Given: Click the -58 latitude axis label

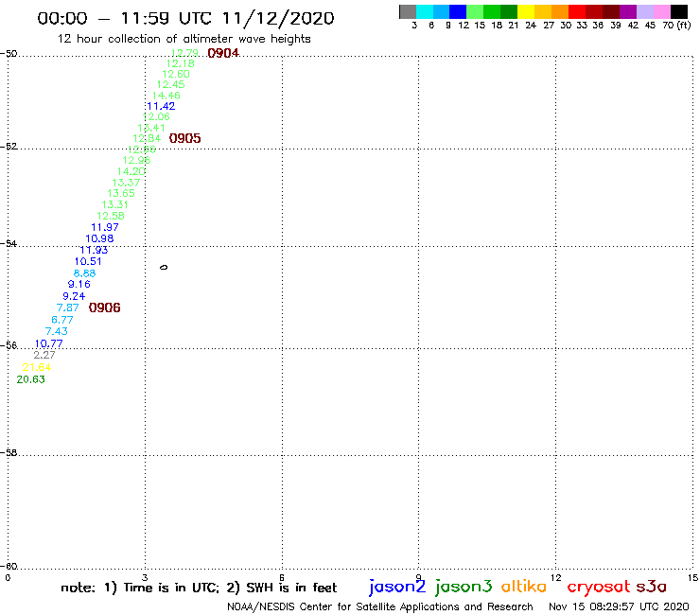Looking at the screenshot, I should pos(9,453).
